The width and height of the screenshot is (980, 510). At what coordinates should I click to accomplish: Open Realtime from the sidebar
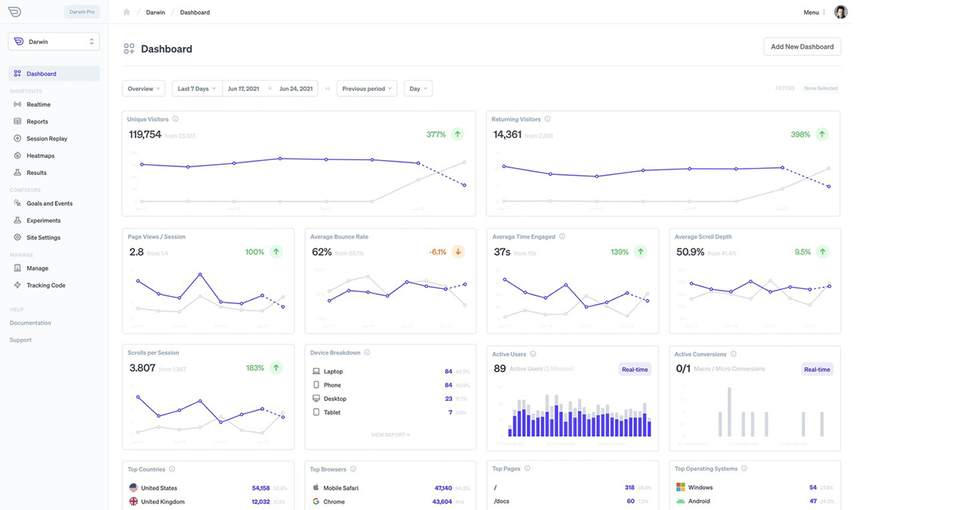click(38, 104)
